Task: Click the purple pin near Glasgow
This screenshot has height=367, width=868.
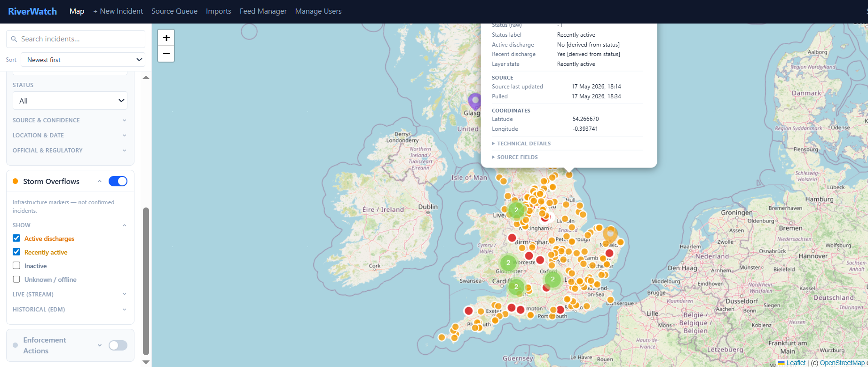Action: coord(475,101)
